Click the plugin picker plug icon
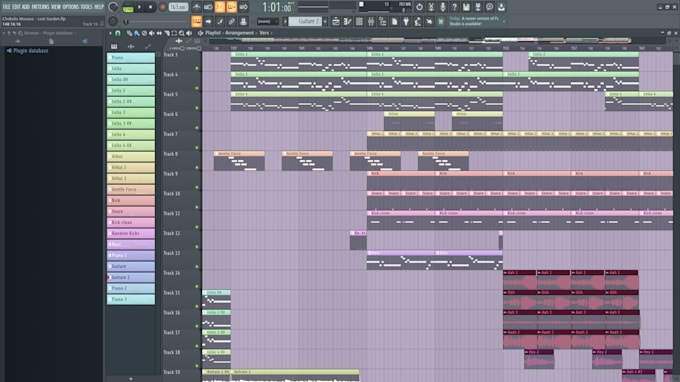The height and width of the screenshot is (382, 680). click(x=406, y=21)
